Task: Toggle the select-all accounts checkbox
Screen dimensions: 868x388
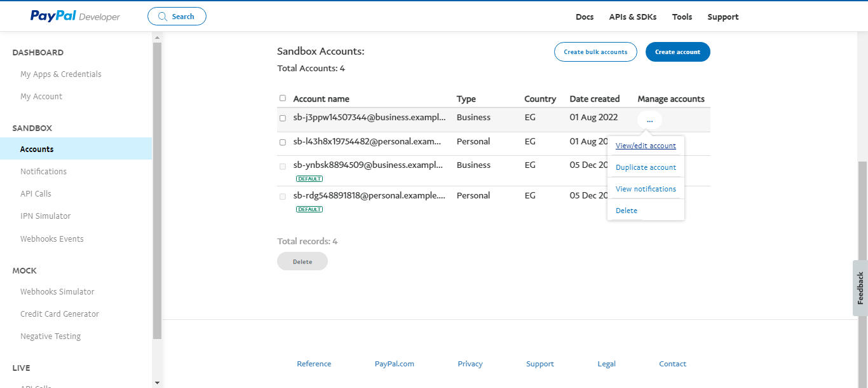Action: coord(283,99)
